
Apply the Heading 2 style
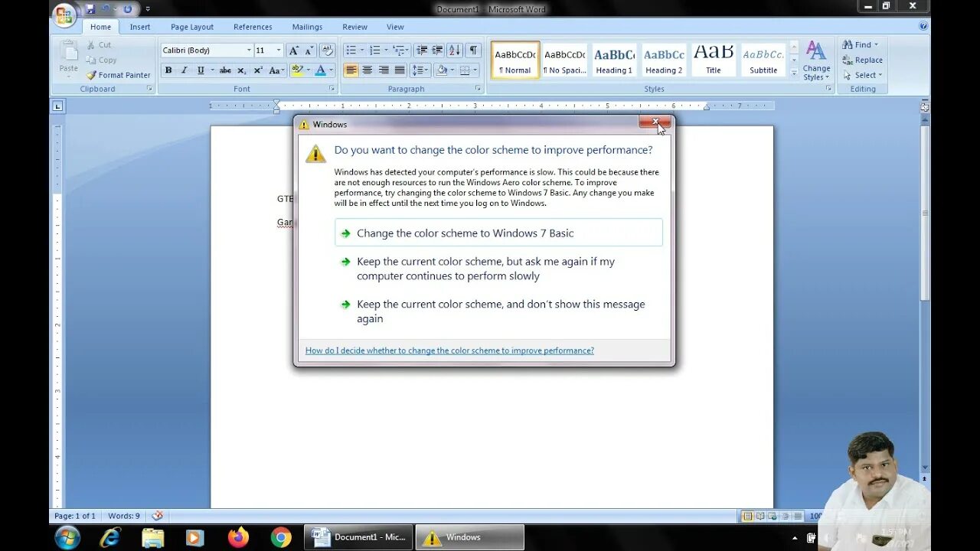(x=664, y=60)
